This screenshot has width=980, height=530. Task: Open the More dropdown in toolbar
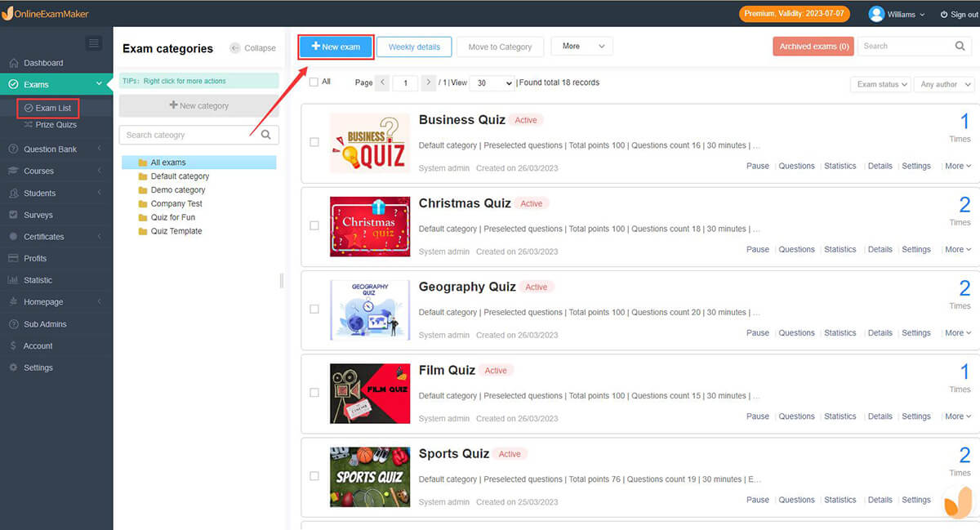pos(581,47)
